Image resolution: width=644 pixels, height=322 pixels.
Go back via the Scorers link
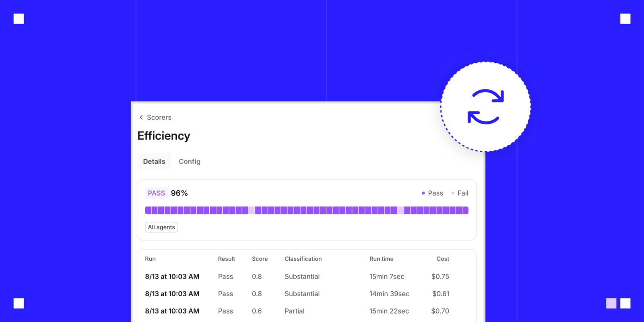pyautogui.click(x=159, y=118)
